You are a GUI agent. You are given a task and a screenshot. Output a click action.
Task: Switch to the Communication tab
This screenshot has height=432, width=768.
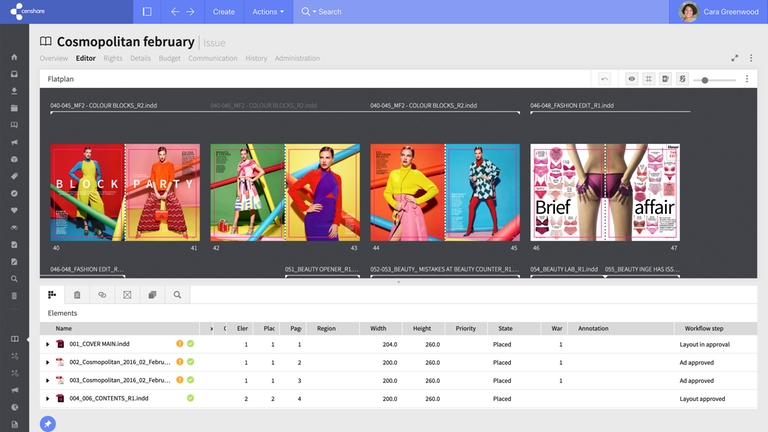tap(213, 58)
